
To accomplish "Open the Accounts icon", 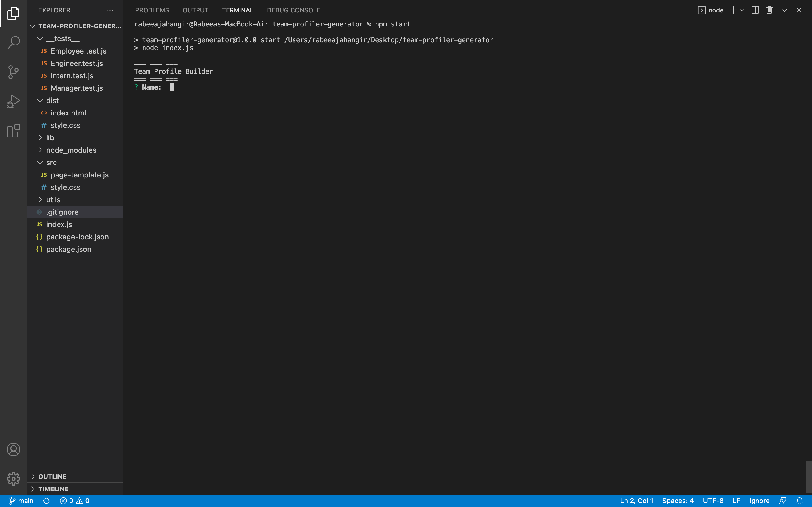I will (x=14, y=449).
